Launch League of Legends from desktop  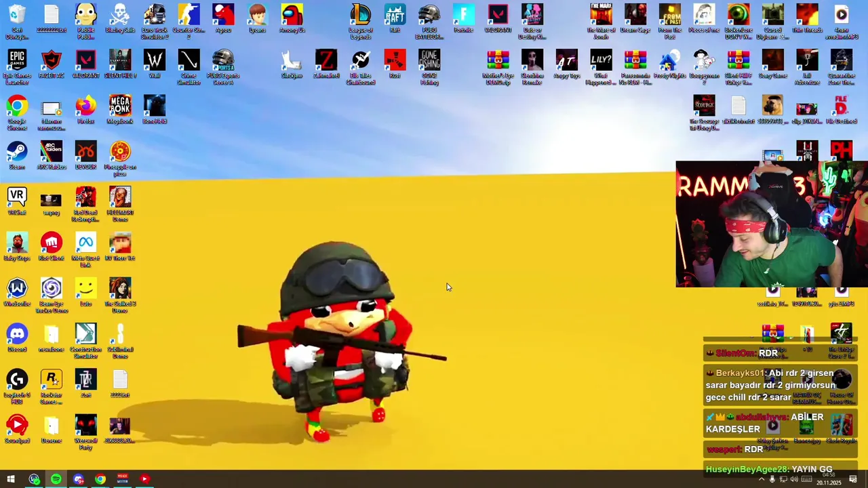pyautogui.click(x=361, y=20)
